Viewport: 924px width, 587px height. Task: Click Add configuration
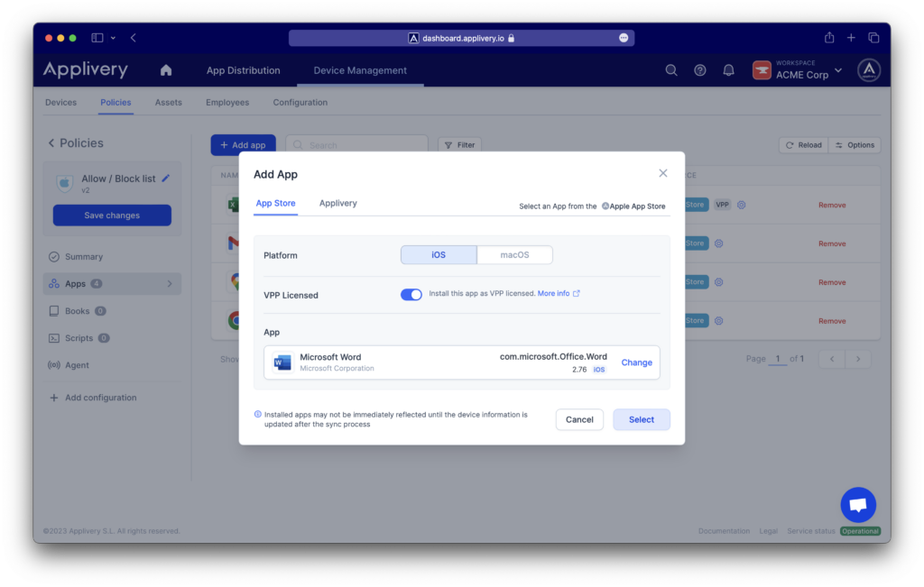[x=93, y=398]
